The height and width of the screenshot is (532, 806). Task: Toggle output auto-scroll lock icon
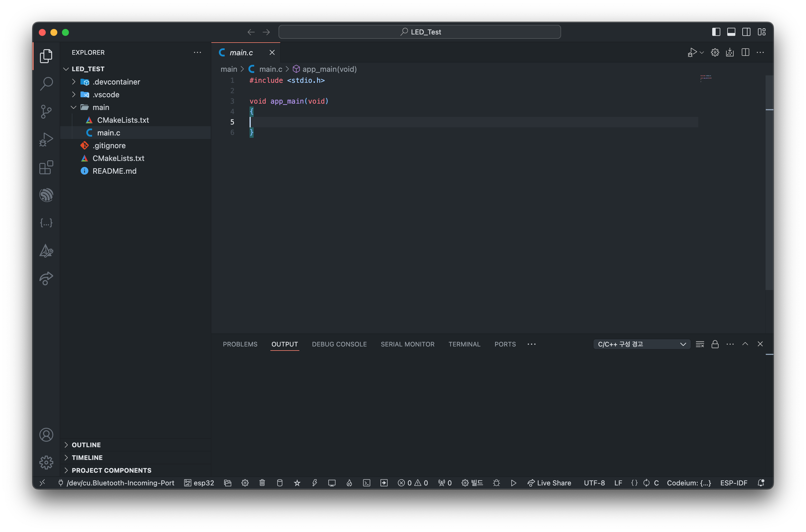click(715, 344)
